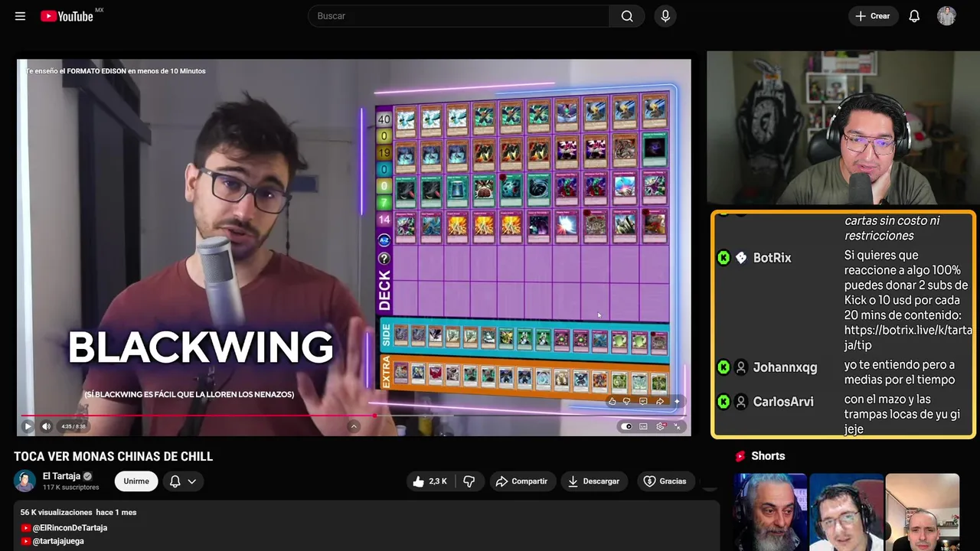Open account avatar menu in the header
The image size is (980, 551).
(946, 16)
